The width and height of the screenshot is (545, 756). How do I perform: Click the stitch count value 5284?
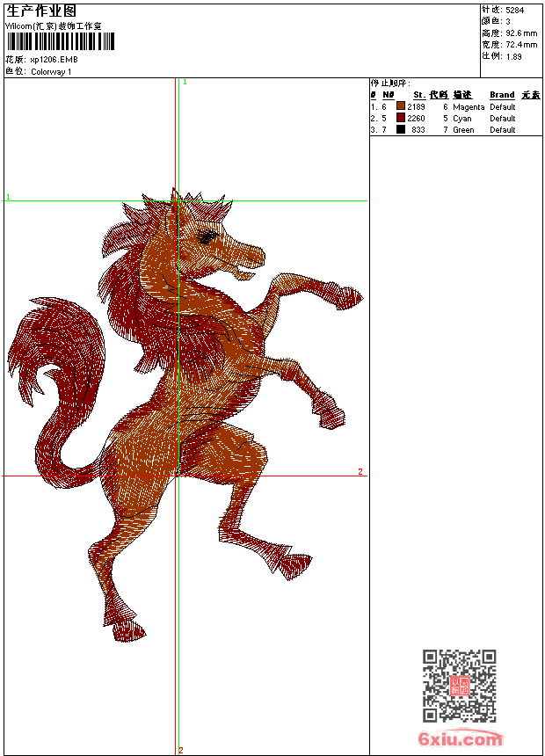[x=516, y=11]
